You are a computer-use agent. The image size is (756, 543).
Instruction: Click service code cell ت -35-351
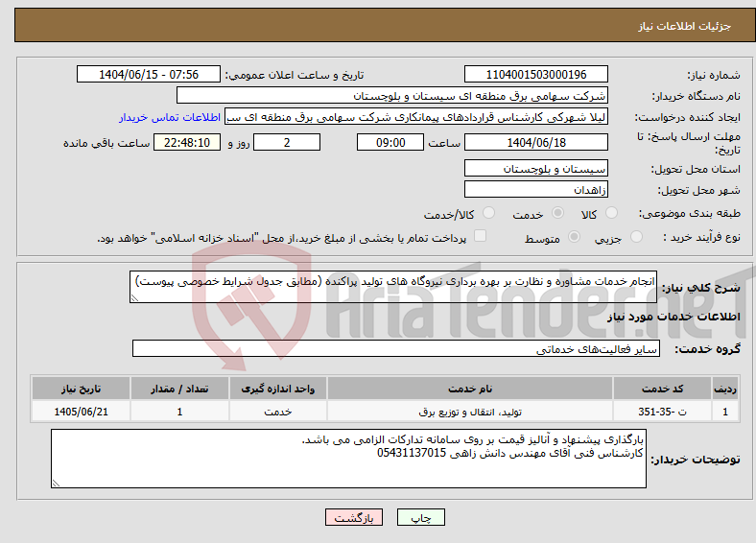pos(663,412)
